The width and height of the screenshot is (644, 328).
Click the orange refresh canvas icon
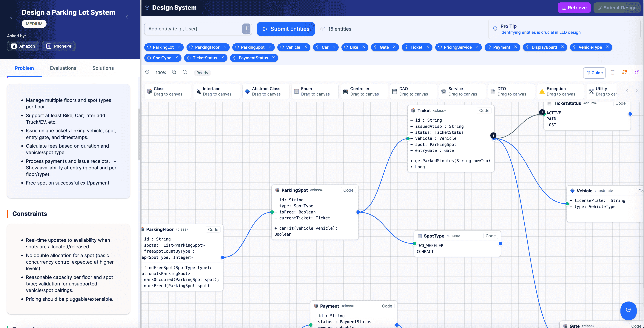[624, 72]
